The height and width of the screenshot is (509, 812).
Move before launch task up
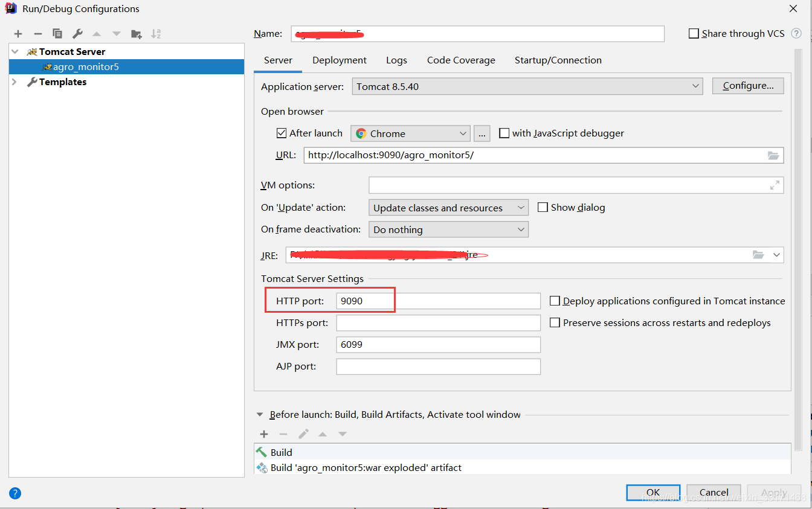click(323, 434)
